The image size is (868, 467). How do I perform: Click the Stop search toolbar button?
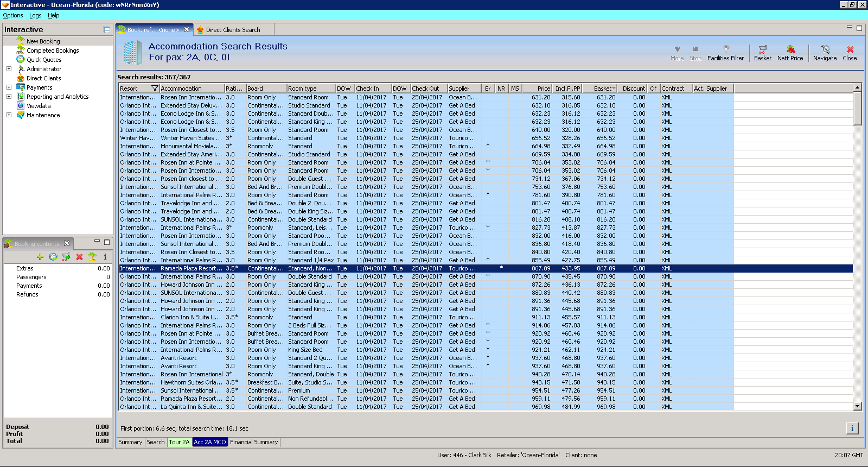coord(695,53)
